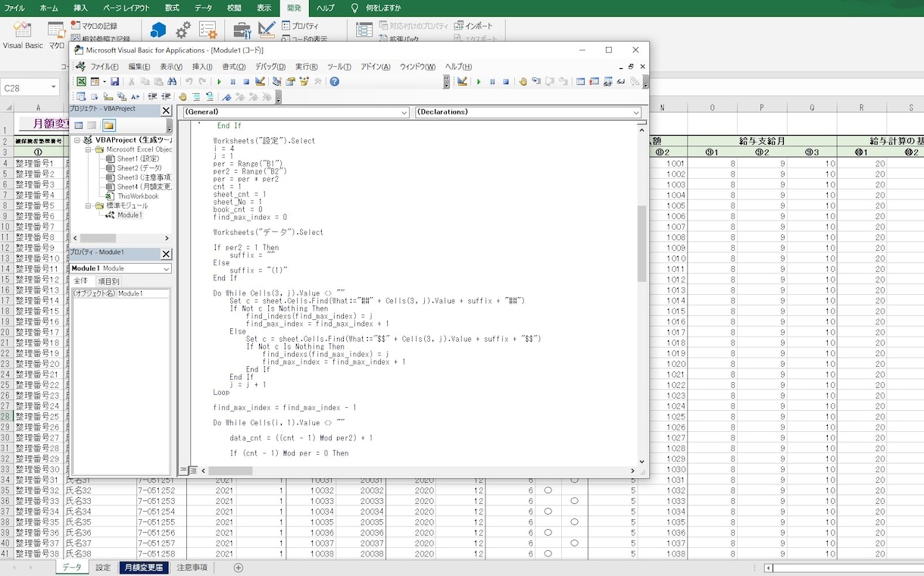Click the Cut scissors icon in VBA toolbar
Image resolution: width=924 pixels, height=576 pixels.
pos(131,81)
